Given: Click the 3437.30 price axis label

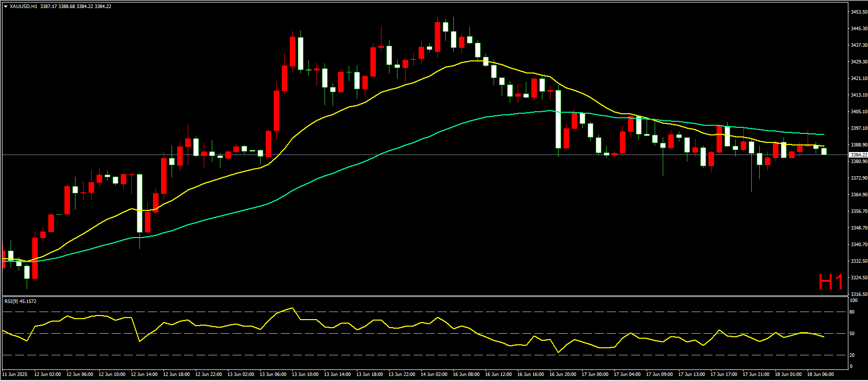Looking at the screenshot, I should pos(858,45).
